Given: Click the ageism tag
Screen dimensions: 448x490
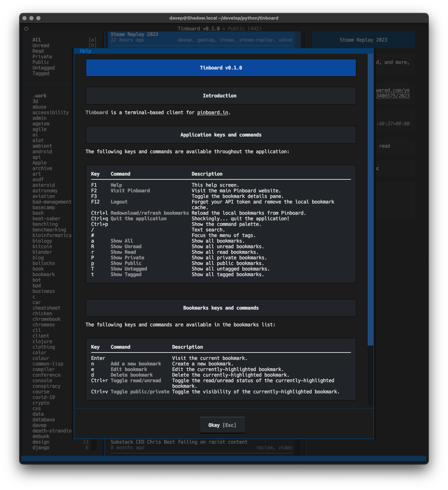Looking at the screenshot, I should coord(41,124).
